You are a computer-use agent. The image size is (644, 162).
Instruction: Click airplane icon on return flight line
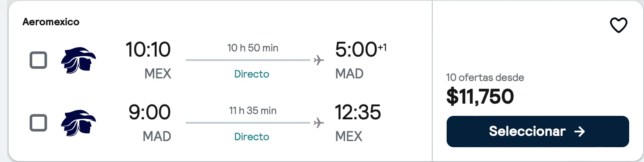click(319, 123)
